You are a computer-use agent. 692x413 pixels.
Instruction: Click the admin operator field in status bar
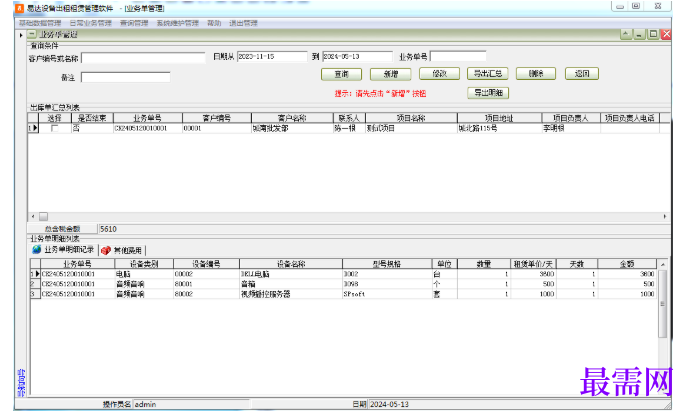191,404
